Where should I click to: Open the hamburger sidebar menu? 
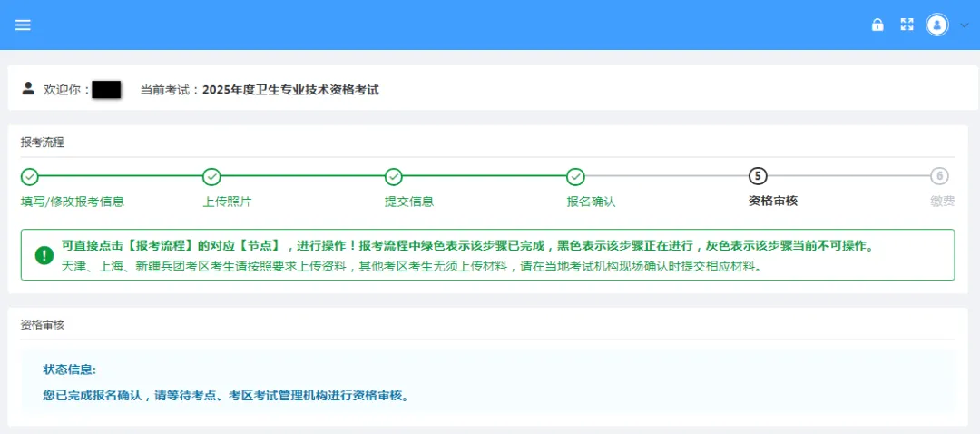[x=23, y=25]
